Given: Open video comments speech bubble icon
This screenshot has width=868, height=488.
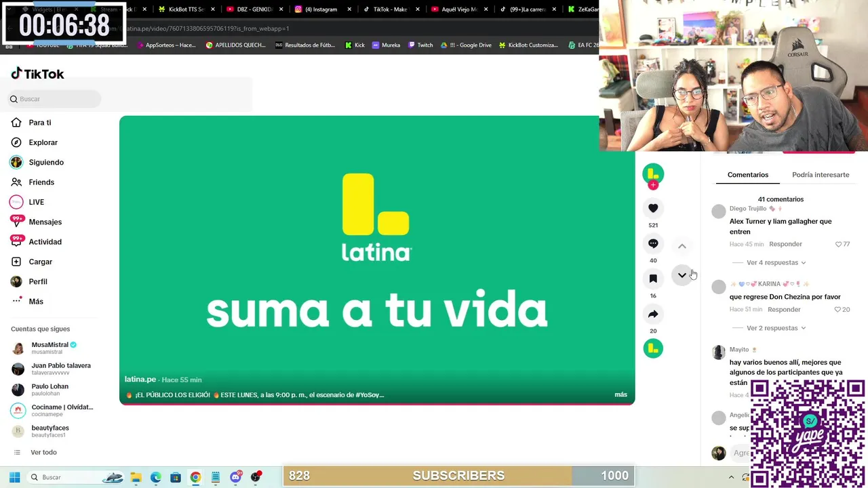Looking at the screenshot, I should coord(653,243).
